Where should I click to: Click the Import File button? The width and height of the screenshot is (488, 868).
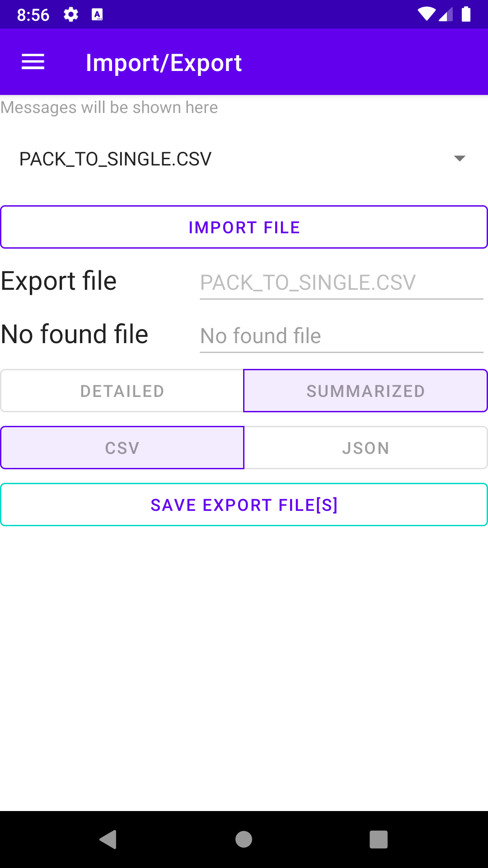(x=244, y=227)
